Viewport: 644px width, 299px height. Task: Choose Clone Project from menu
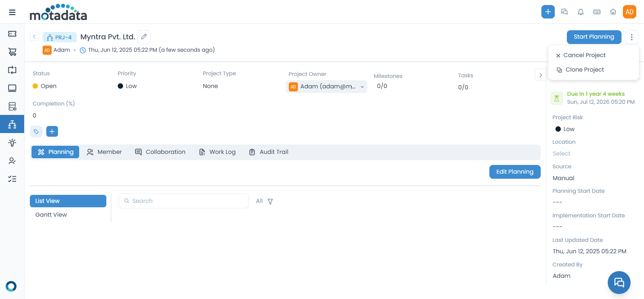(584, 70)
